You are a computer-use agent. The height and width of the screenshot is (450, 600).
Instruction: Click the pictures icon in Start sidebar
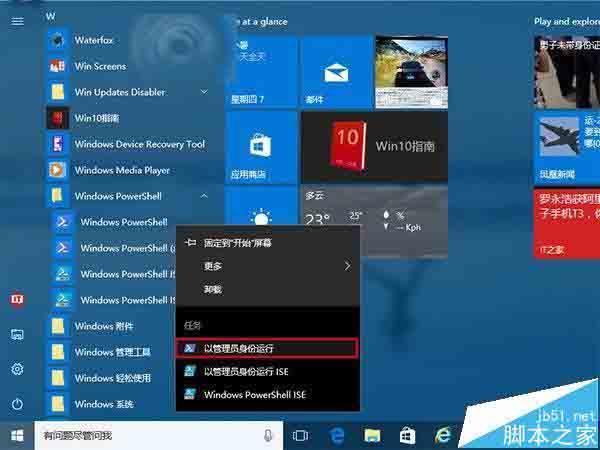pos(17,335)
